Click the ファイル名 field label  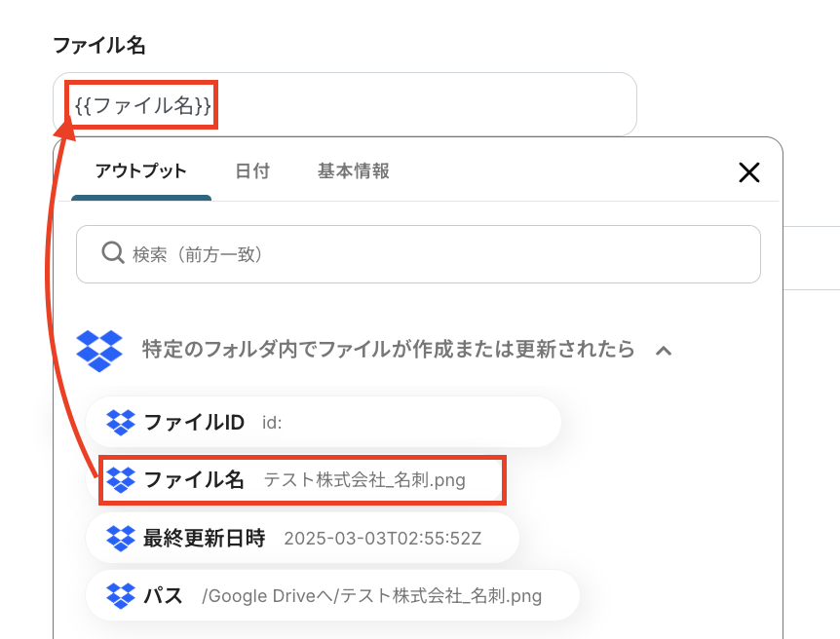click(x=99, y=46)
